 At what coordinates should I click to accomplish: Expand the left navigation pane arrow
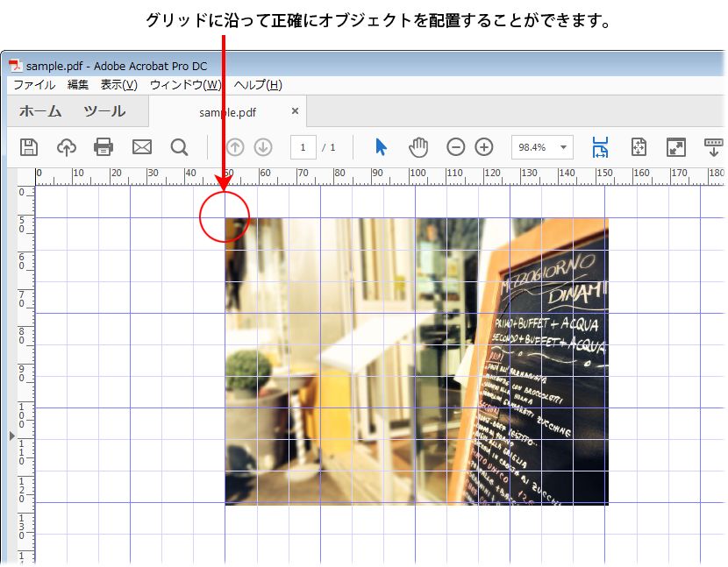tap(12, 436)
